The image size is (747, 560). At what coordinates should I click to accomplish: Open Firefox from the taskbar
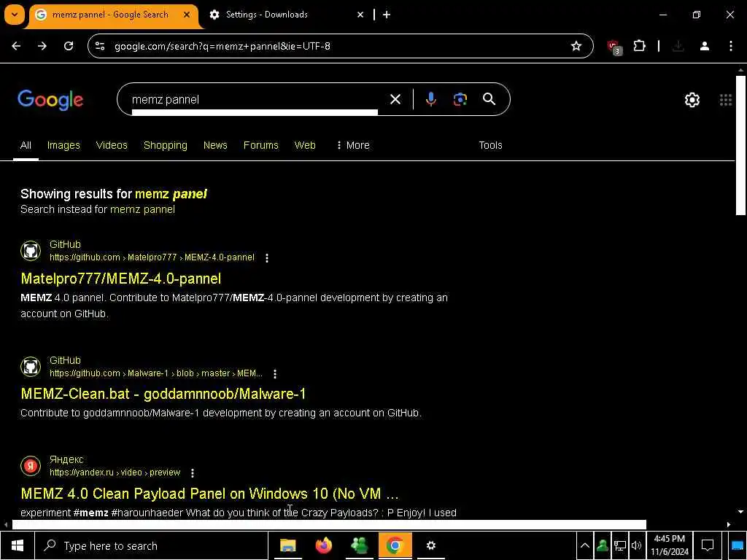pos(323,545)
